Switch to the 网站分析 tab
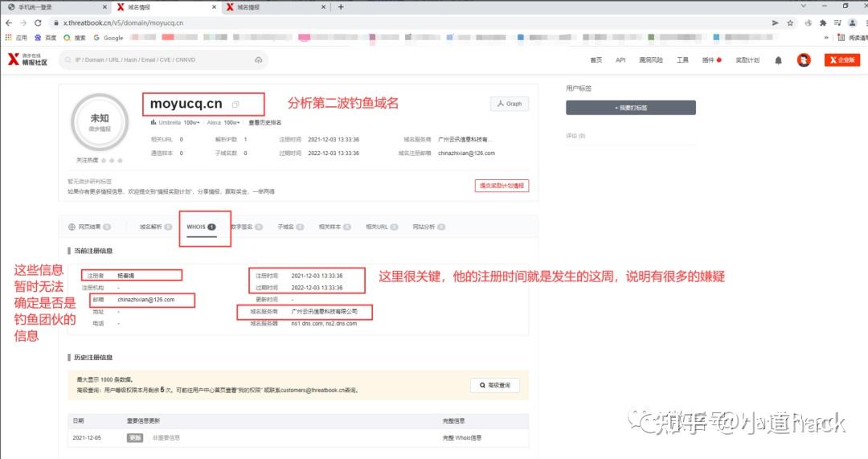868x459 pixels. (429, 227)
